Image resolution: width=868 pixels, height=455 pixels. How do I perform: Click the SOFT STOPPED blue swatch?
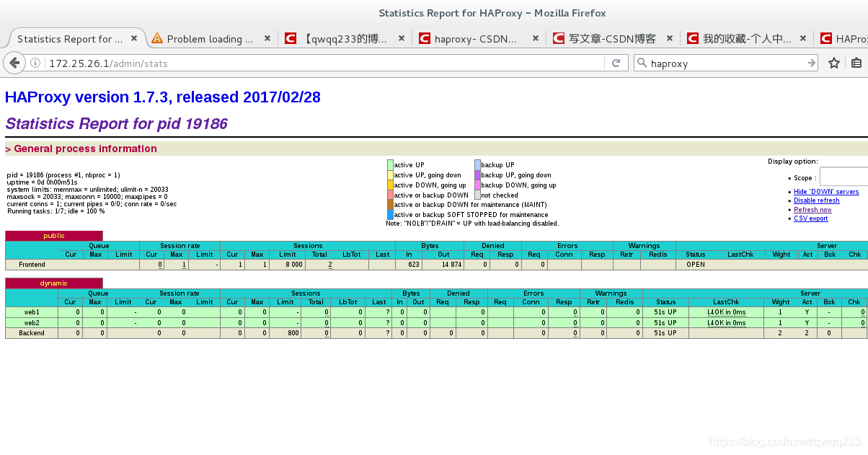coord(390,215)
